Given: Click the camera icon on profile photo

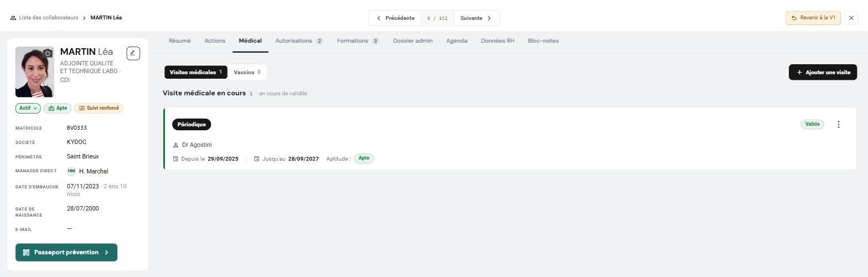Looking at the screenshot, I should [x=48, y=54].
